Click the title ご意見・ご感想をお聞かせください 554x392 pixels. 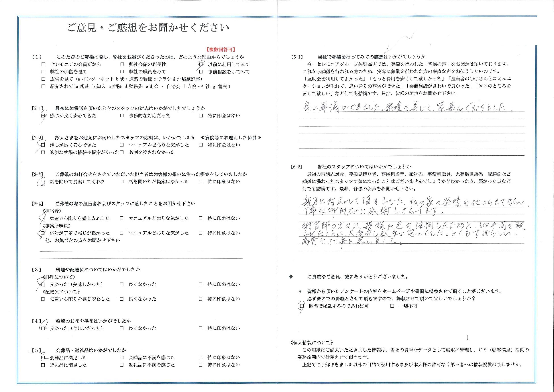coord(148,28)
